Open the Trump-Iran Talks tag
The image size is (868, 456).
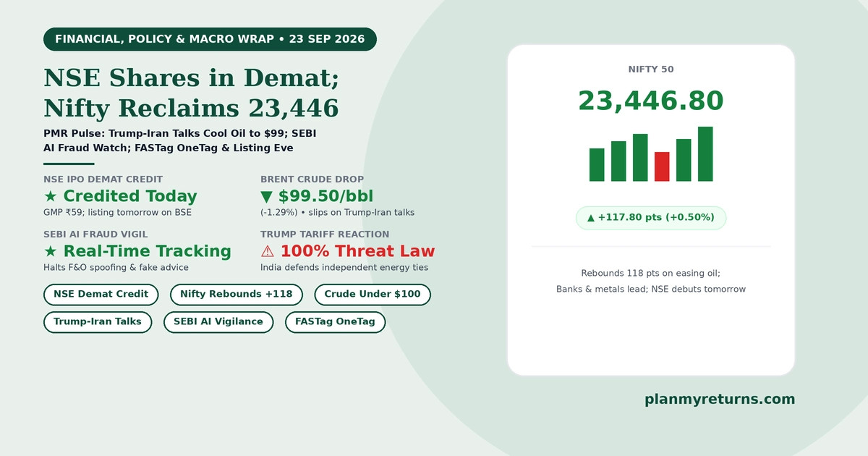pyautogui.click(x=98, y=322)
